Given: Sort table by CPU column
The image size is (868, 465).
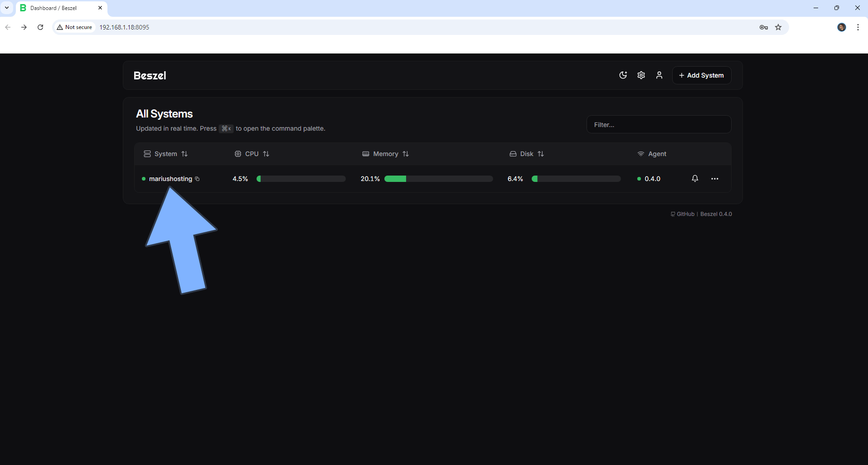Looking at the screenshot, I should point(252,154).
